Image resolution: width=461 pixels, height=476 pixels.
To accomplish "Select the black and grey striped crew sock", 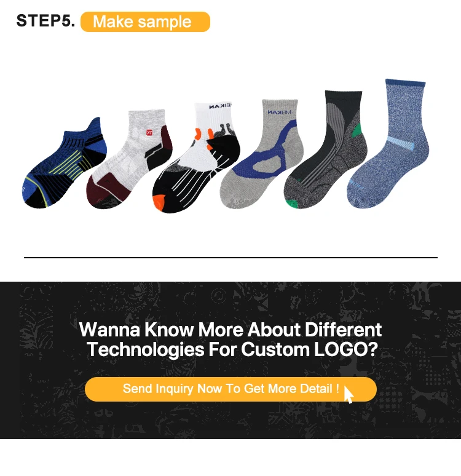I will (326, 149).
